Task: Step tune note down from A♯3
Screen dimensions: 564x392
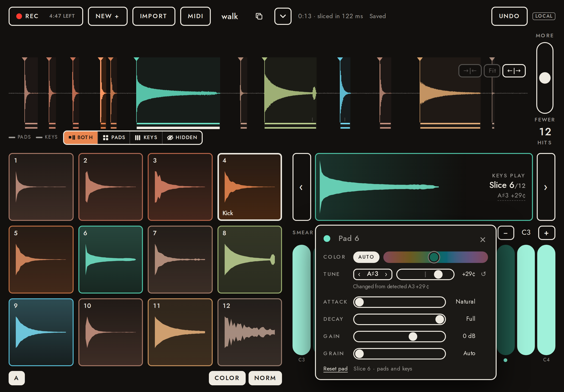Action: click(x=359, y=274)
